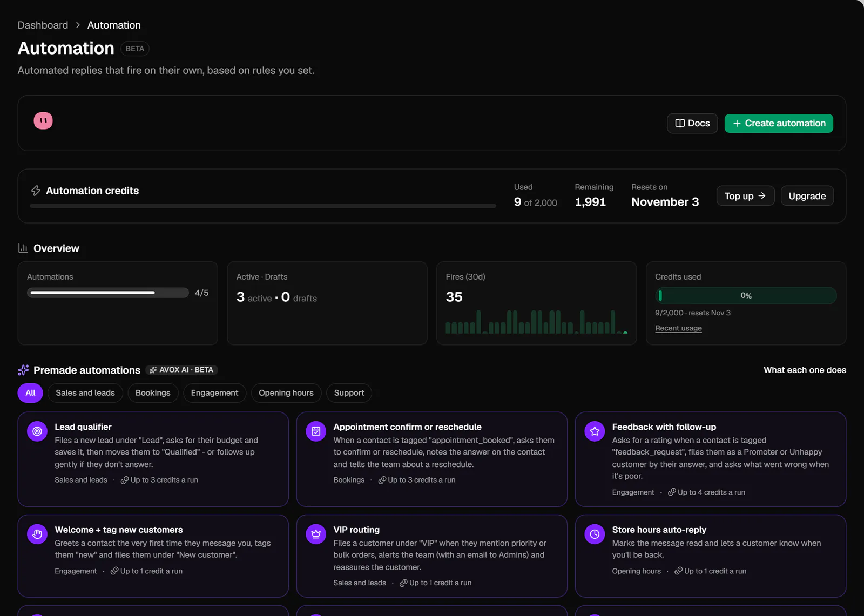Image resolution: width=864 pixels, height=616 pixels.
Task: Open the Docs page
Action: [692, 124]
